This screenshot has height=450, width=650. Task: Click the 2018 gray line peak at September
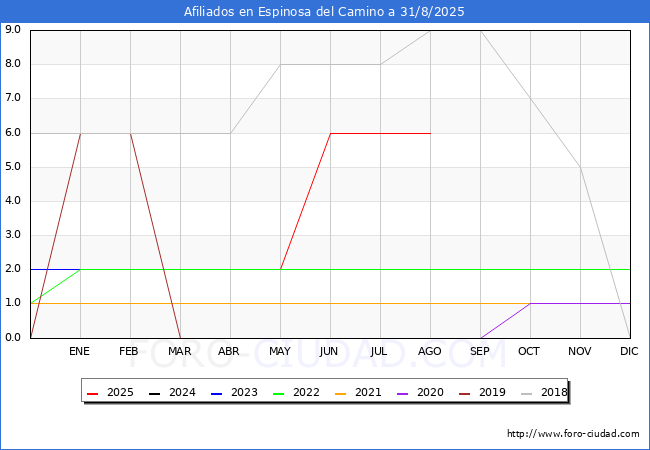pos(480,31)
